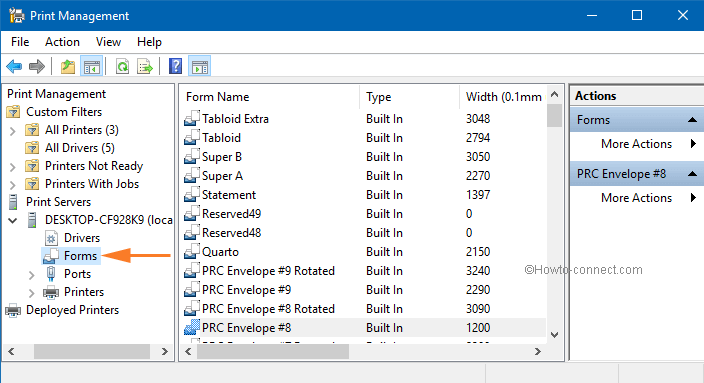Click the Custom Filters folder icon
704x383 pixels.
[13, 112]
